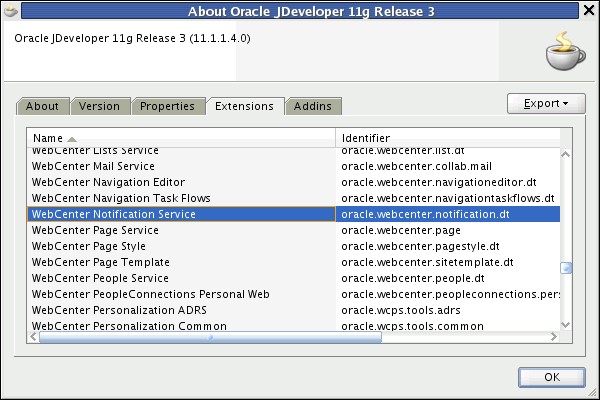Open the Addins tab
Image resolution: width=600 pixels, height=413 pixels.
(x=313, y=106)
